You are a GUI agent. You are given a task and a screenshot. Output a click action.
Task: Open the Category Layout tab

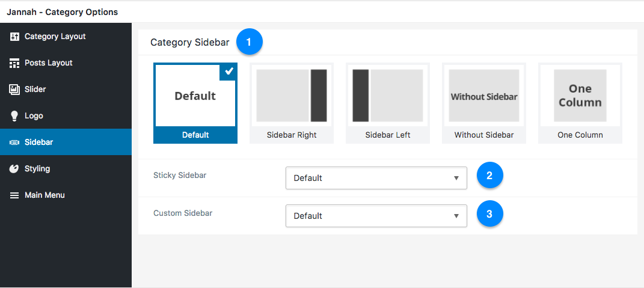pos(66,37)
